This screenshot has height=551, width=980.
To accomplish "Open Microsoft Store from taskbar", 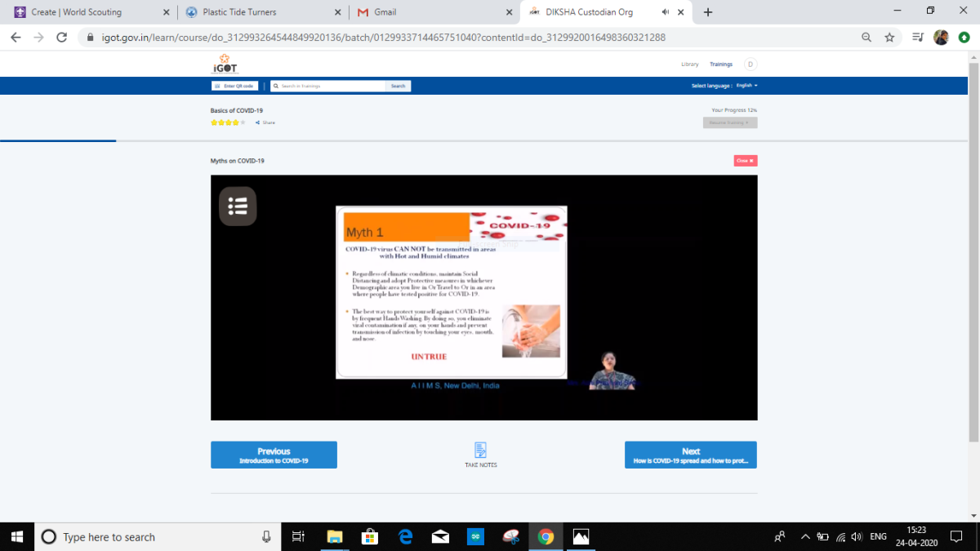I will pyautogui.click(x=369, y=536).
